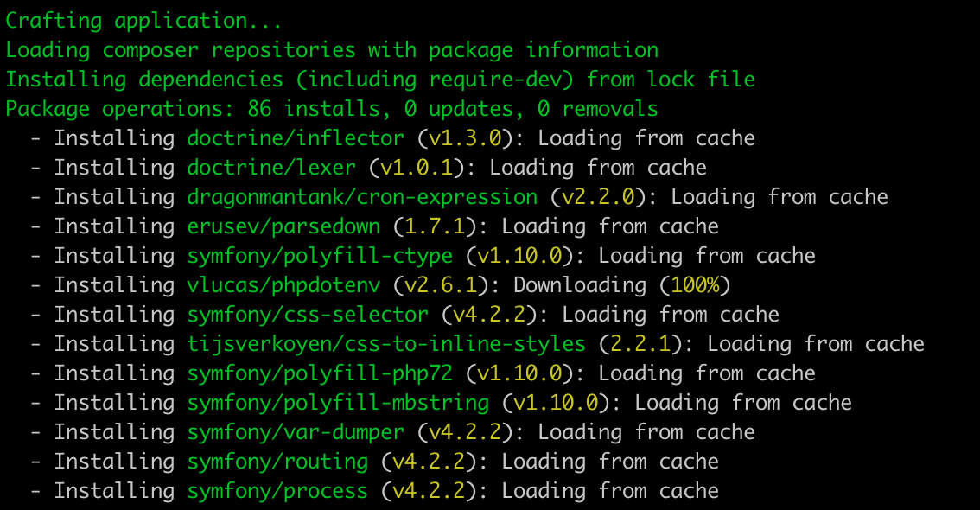Click symfony/polyfill-php72 package name
The width and height of the screenshot is (980, 510).
(320, 373)
